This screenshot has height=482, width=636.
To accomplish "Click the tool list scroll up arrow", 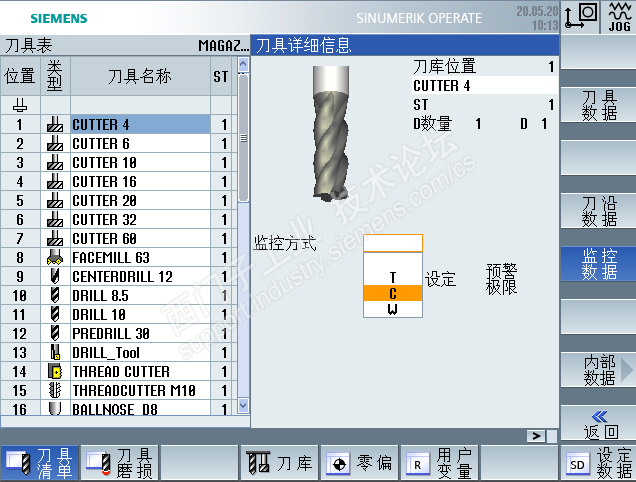I will tap(243, 65).
